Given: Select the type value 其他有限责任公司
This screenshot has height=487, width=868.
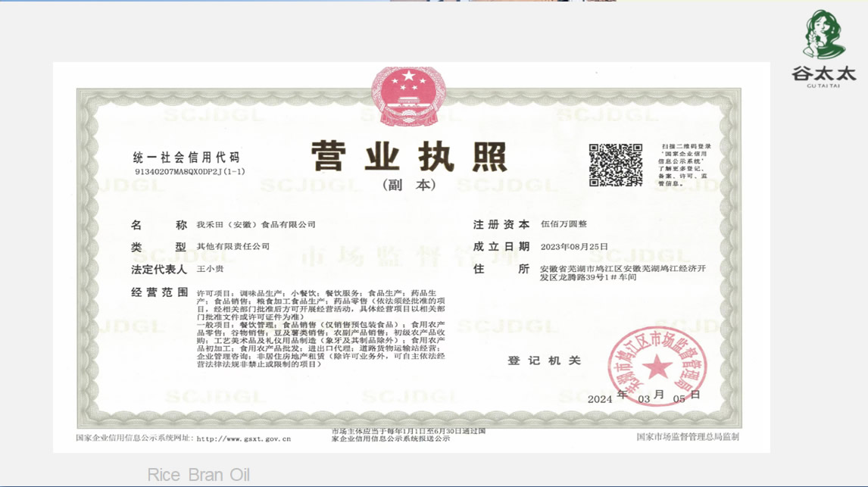Looking at the screenshot, I should pyautogui.click(x=233, y=246).
